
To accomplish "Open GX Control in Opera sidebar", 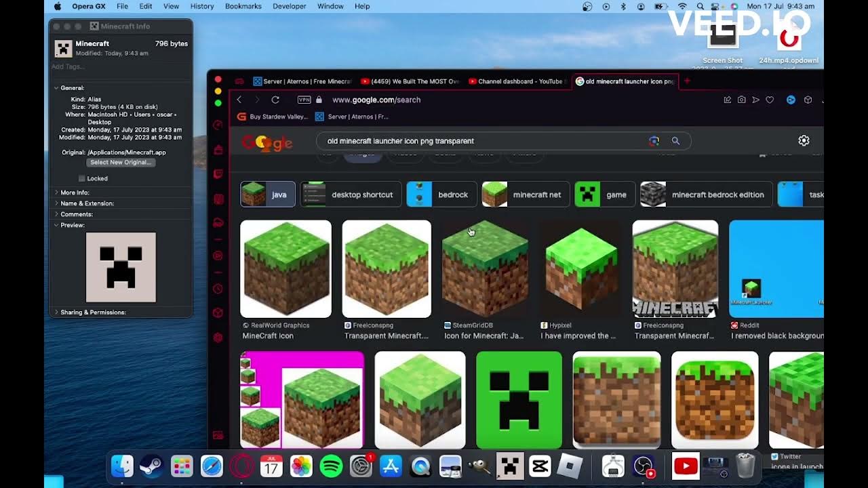I will pyautogui.click(x=218, y=125).
